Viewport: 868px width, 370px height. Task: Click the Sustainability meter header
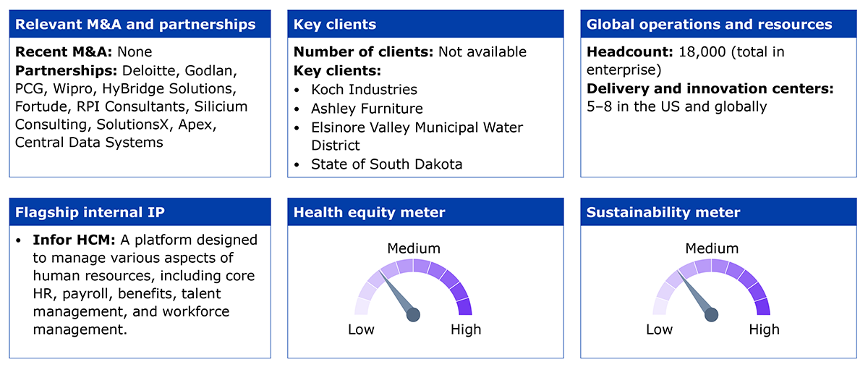pyautogui.click(x=719, y=212)
